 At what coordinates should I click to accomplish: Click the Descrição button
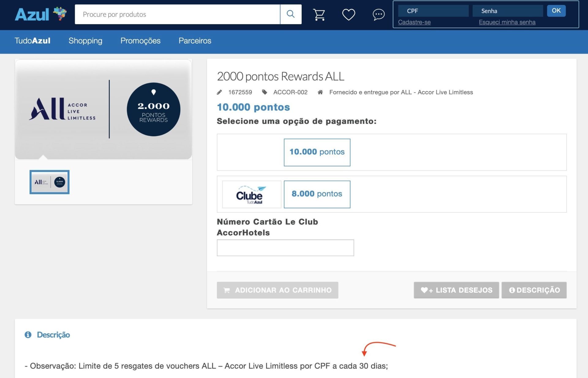(x=534, y=290)
